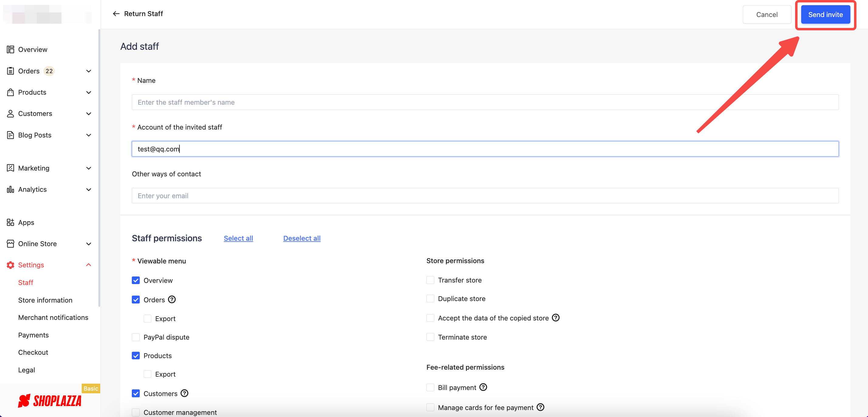Uncheck the Orders permission checkbox
Viewport: 868px width, 417px height.
tap(136, 300)
